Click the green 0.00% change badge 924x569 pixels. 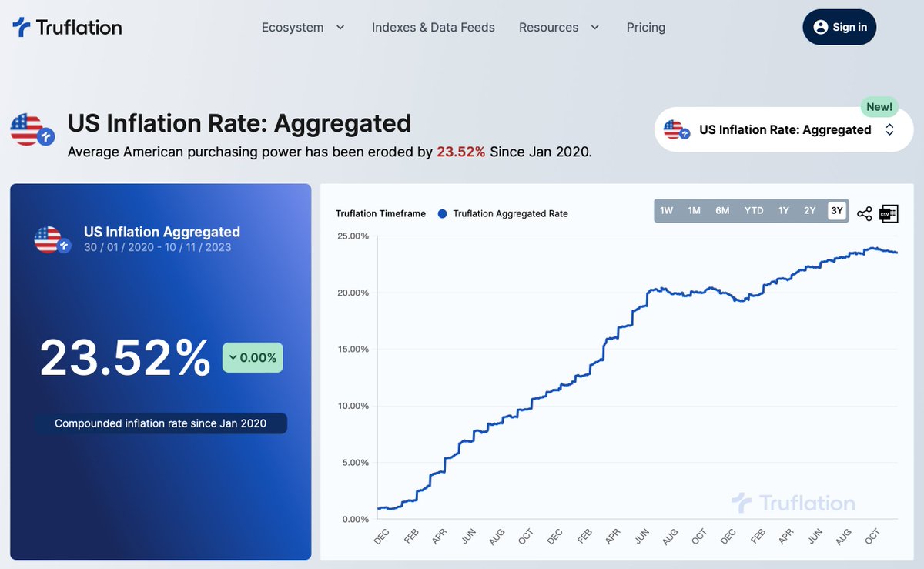pos(253,358)
